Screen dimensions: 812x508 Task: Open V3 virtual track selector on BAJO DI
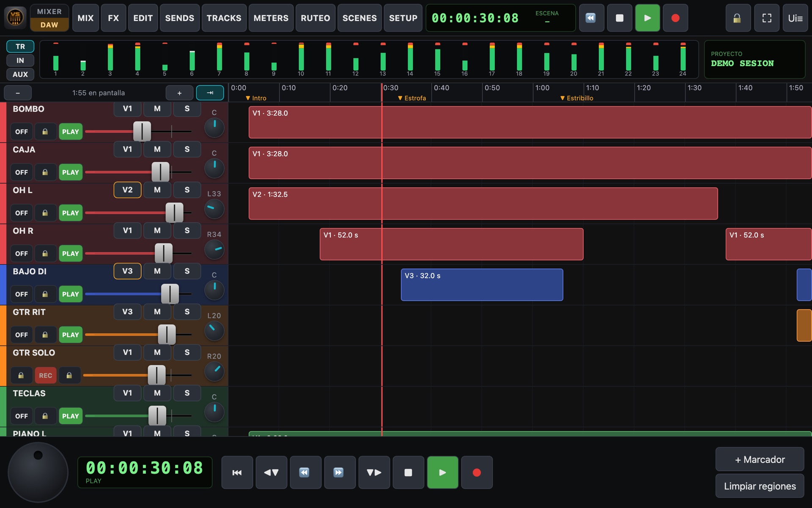[127, 271]
